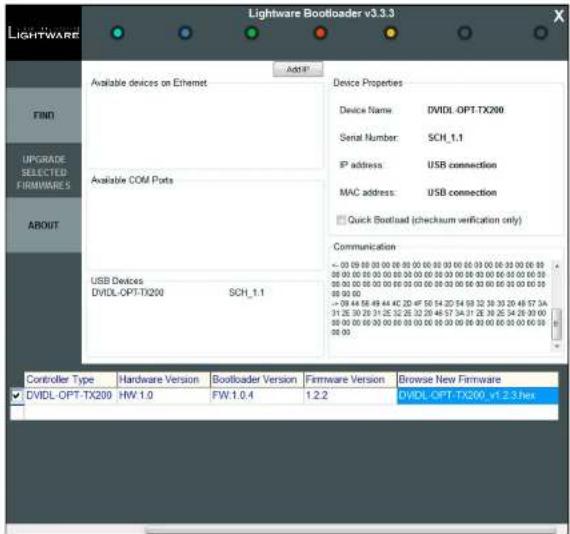Click the Available devices on Ethernet list
This screenshot has height=534, width=570.
[x=205, y=127]
